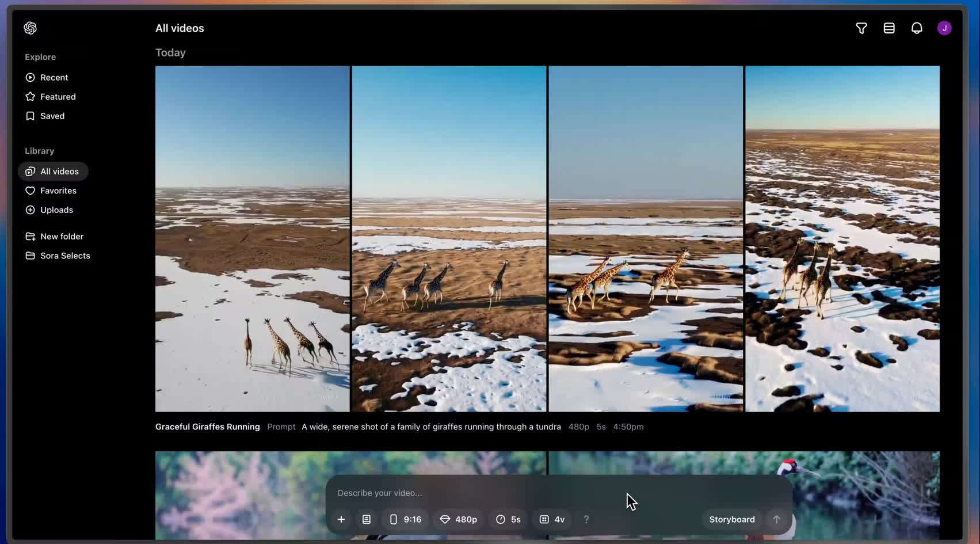Click the Storyboard button
The image size is (980, 544).
pos(731,519)
